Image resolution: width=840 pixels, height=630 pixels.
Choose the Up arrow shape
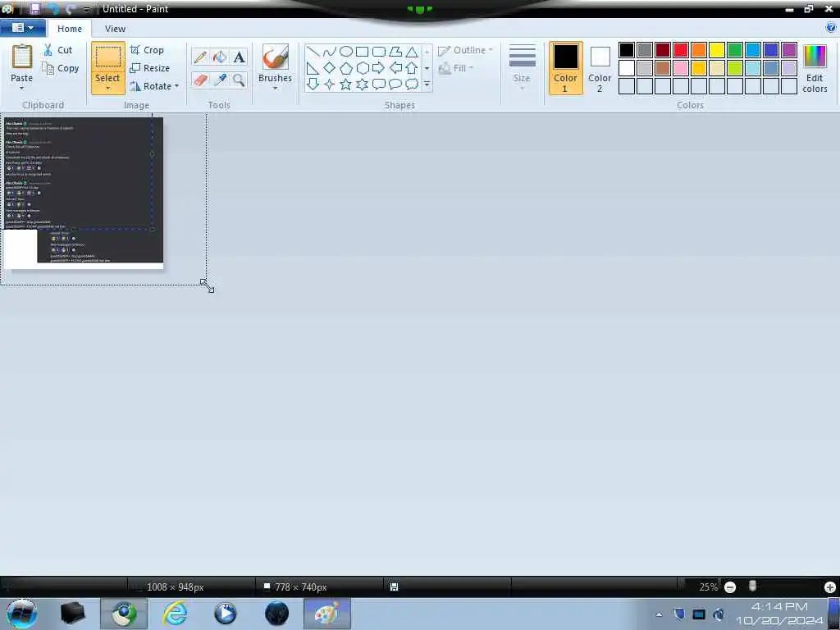point(412,68)
